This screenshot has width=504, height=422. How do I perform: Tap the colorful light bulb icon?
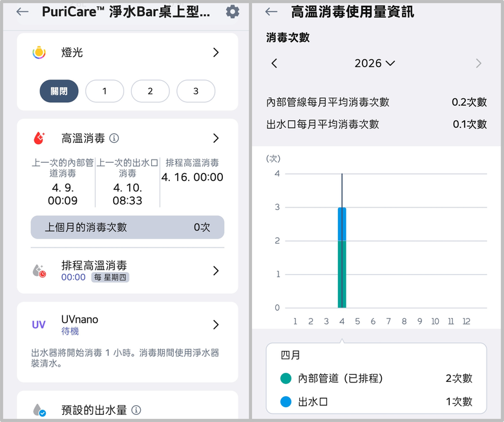pos(39,52)
